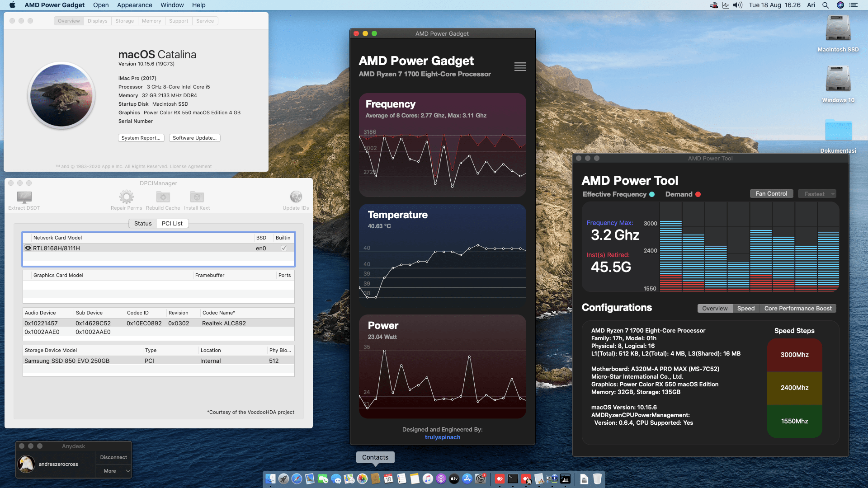
Task: Open the trulyspinach link
Action: pyautogui.click(x=442, y=437)
